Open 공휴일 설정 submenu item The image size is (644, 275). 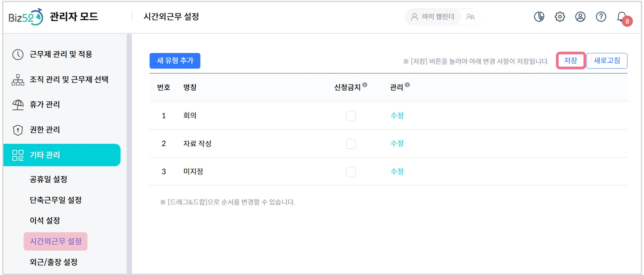[48, 179]
